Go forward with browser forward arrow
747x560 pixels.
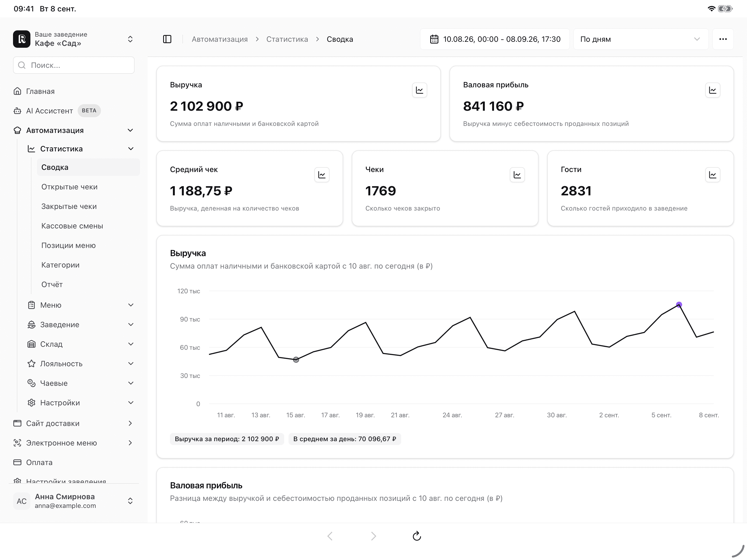coord(373,536)
